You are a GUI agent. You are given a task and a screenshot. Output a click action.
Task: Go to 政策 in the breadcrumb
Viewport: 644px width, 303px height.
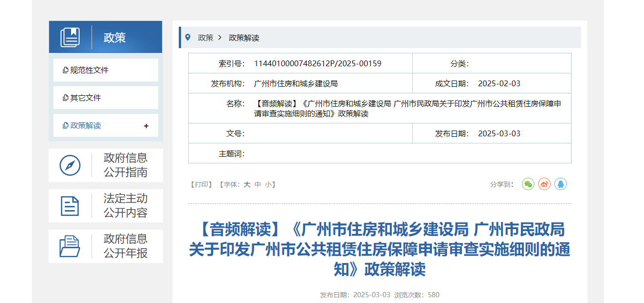(205, 38)
